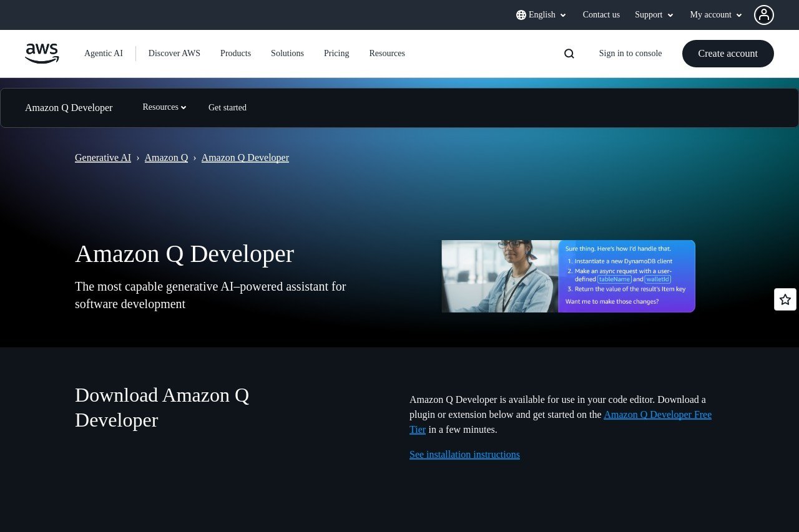This screenshot has width=799, height=532.
Task: Click the Amazon Q Developer hero heading
Action: click(184, 254)
